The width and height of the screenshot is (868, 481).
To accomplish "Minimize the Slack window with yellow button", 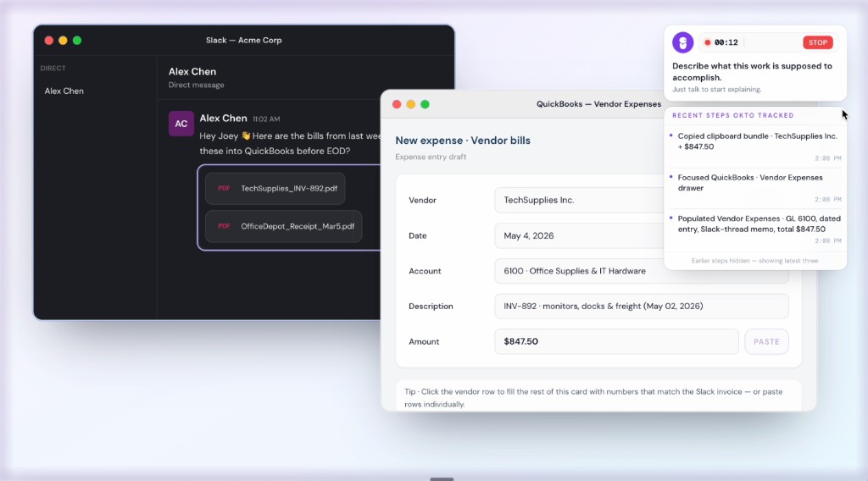I will pos(63,41).
